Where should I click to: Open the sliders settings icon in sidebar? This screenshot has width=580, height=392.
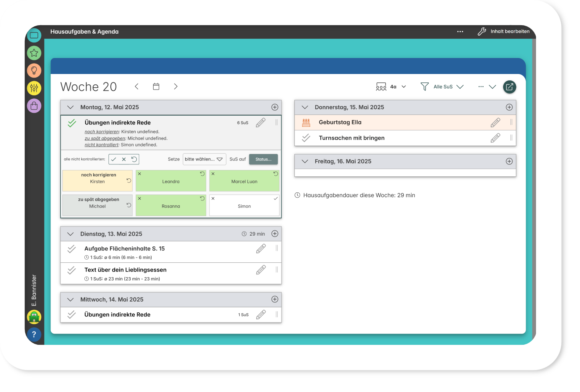34,88
